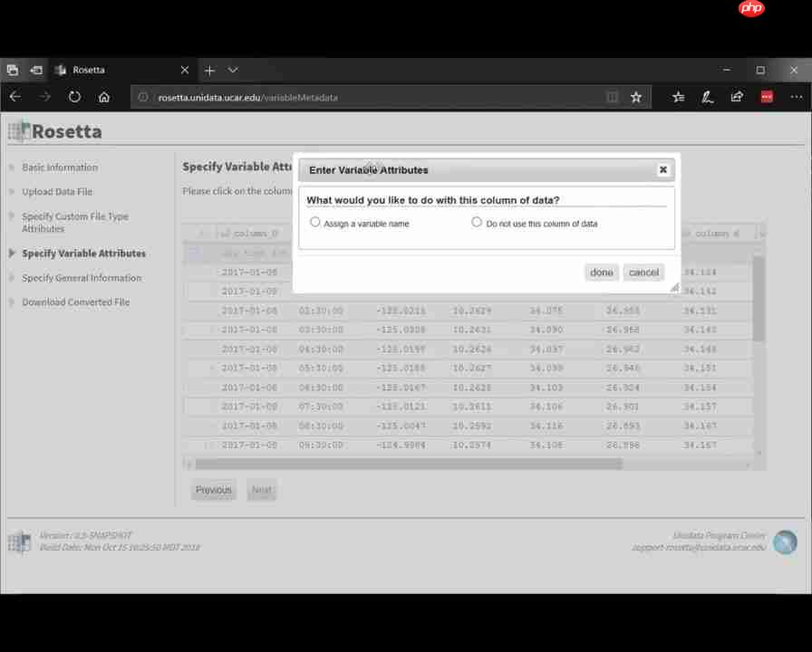Click table cell '34.075'
Screen dimensions: 812x652
546,311
